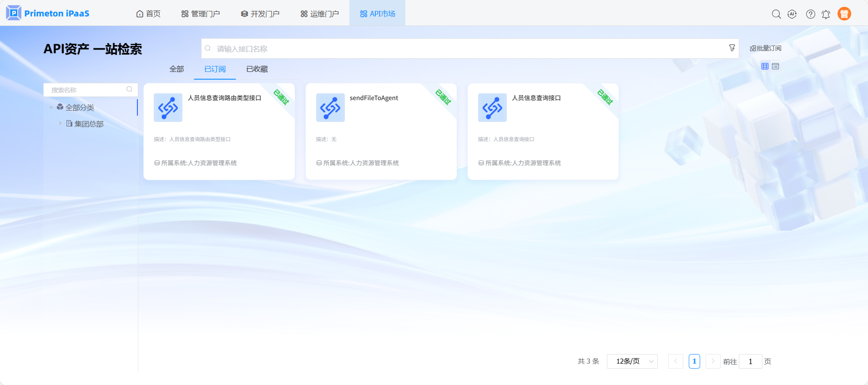Click the sendFileToAgent API icon
This screenshot has width=868, height=385.
tap(330, 108)
